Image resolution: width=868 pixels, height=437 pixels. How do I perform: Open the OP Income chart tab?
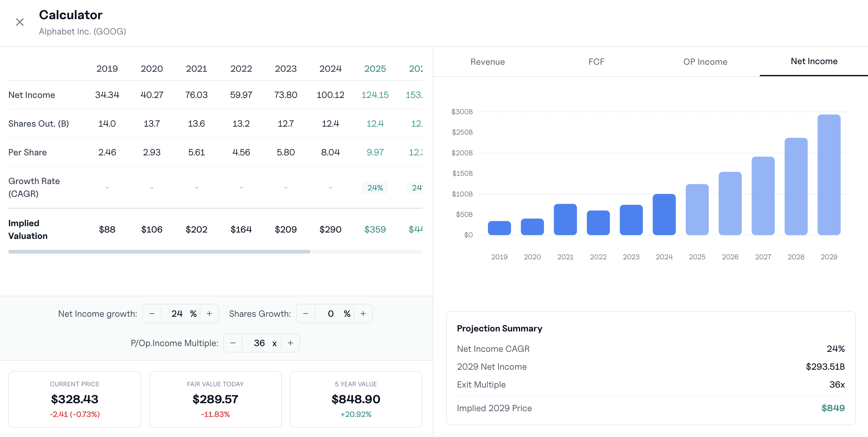705,62
